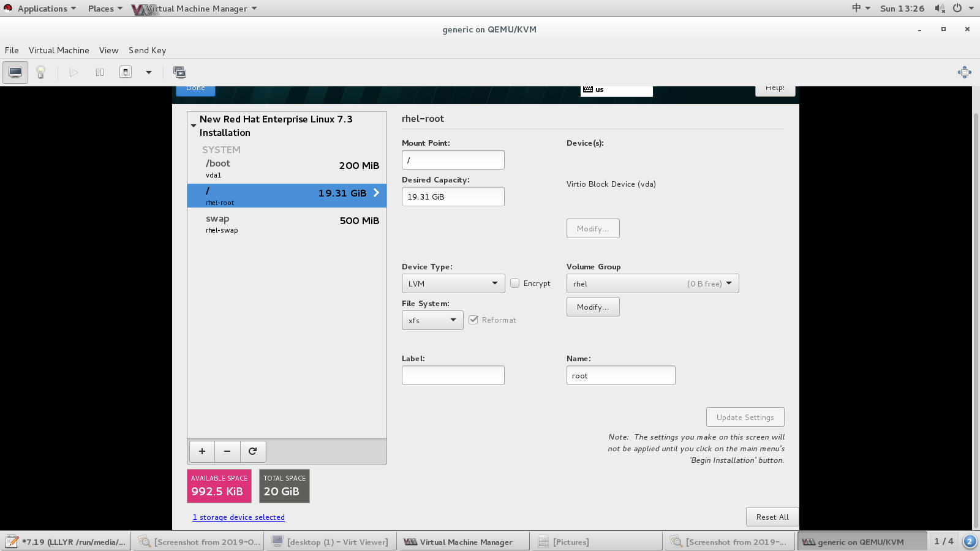Click the Label input field

(x=453, y=375)
